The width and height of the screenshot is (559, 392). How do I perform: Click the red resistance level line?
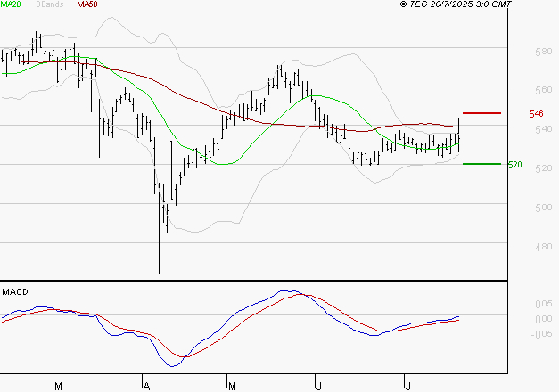(x=481, y=113)
